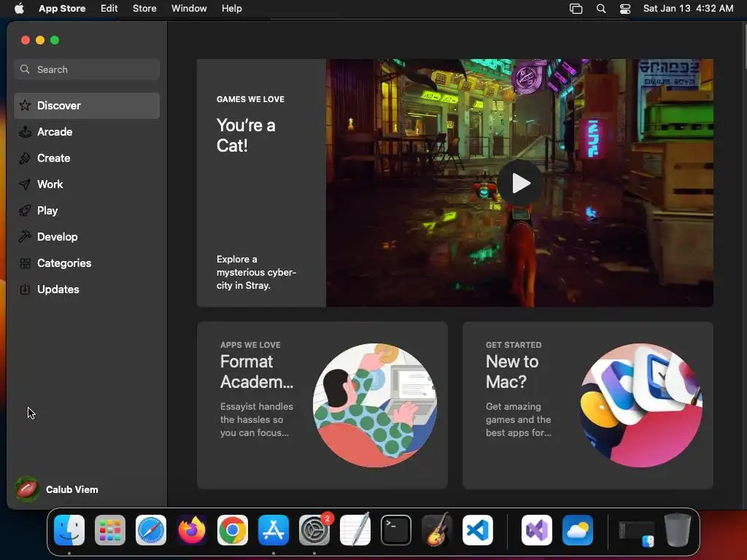Launch Safari from the Dock
Image resolution: width=747 pixels, height=560 pixels.
click(x=151, y=530)
